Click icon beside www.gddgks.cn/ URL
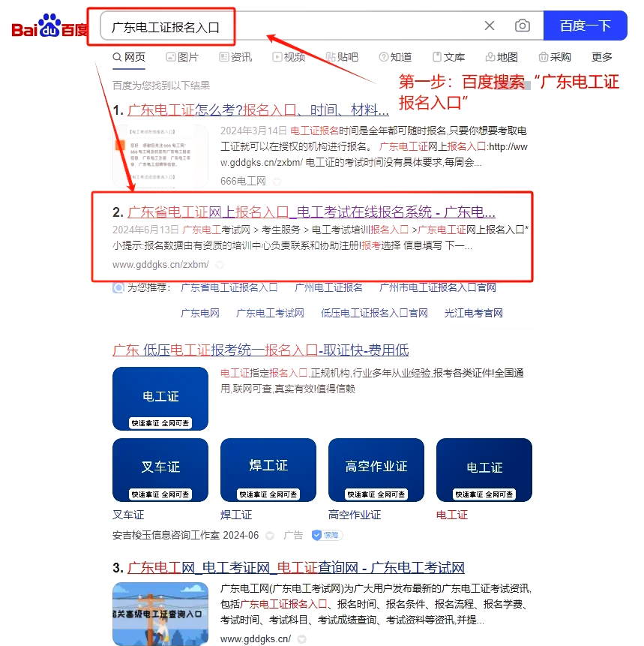644x646 pixels. 302,639
